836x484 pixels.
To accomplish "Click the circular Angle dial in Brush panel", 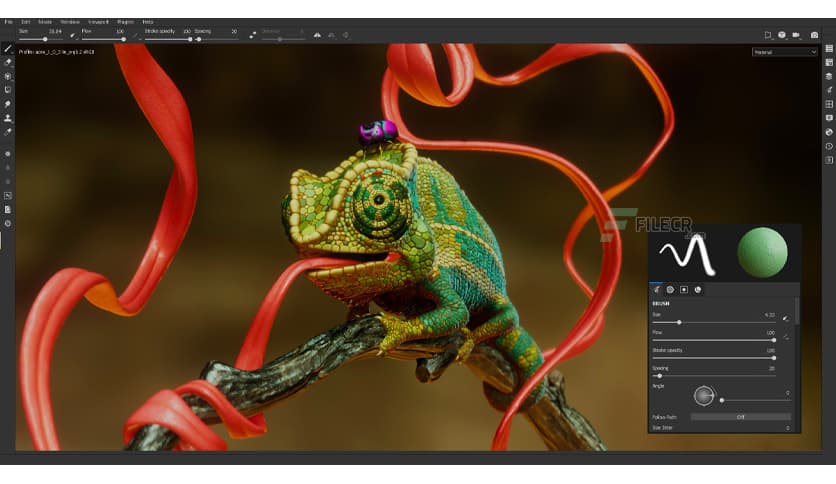I will point(704,396).
